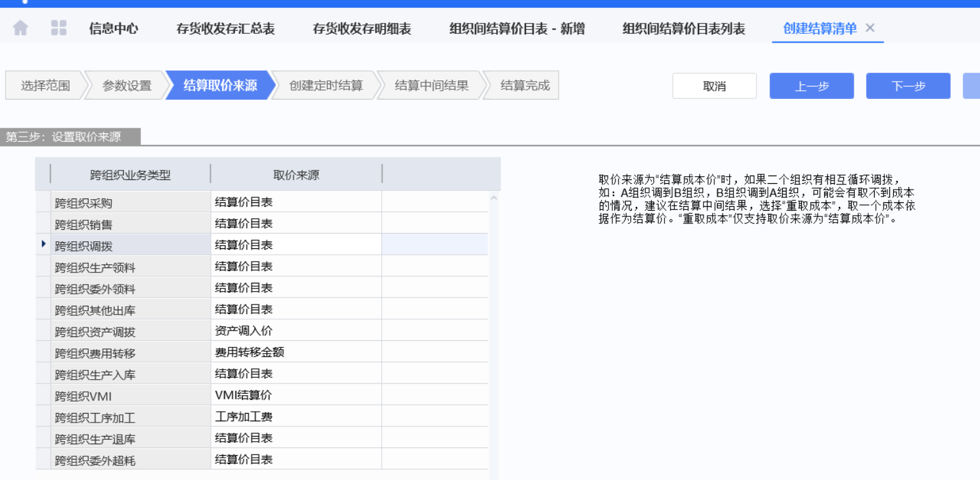Screen dimensions: 980x480
Task: Open pricing source dropdown for 跨组织生产退库
Action: click(x=296, y=438)
